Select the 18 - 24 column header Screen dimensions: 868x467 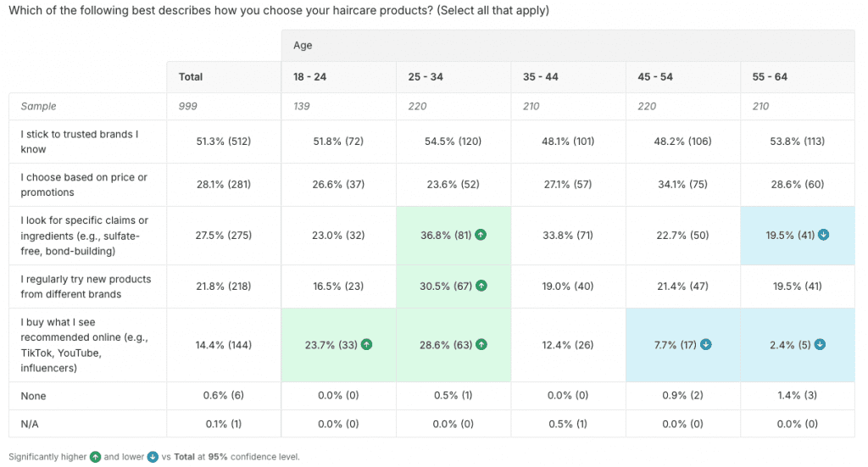click(x=309, y=77)
